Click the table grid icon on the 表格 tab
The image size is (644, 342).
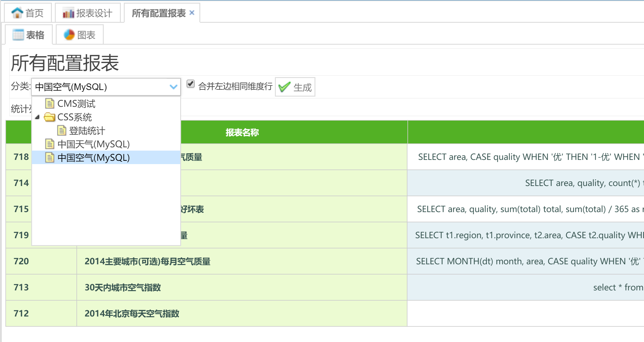coord(18,35)
